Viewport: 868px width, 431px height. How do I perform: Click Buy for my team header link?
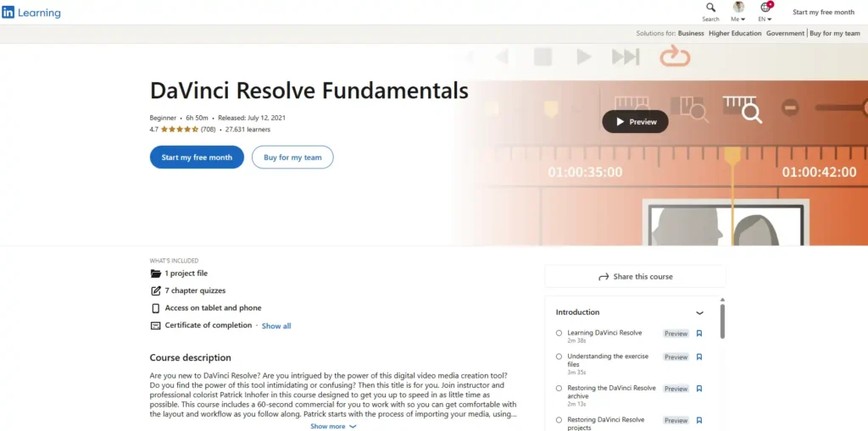835,33
